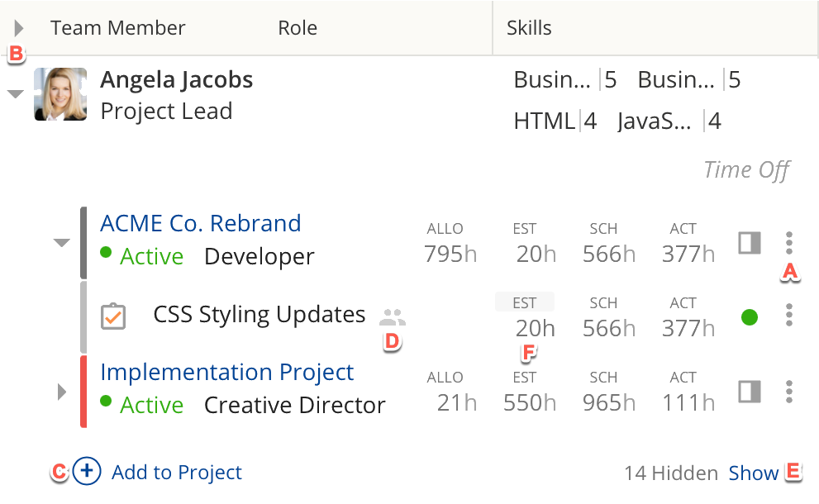Click Angela Jacobs' profile photo
The image size is (819, 504).
(x=60, y=94)
